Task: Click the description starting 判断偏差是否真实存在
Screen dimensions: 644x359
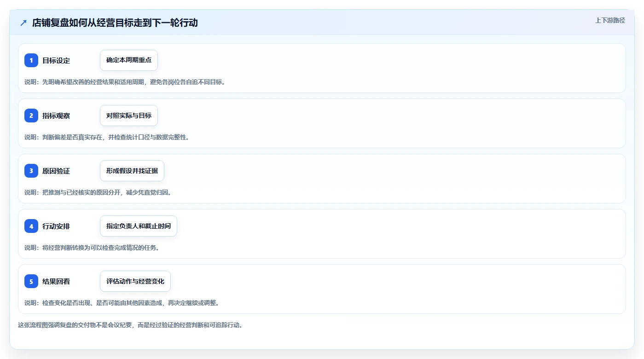Action: [107, 137]
